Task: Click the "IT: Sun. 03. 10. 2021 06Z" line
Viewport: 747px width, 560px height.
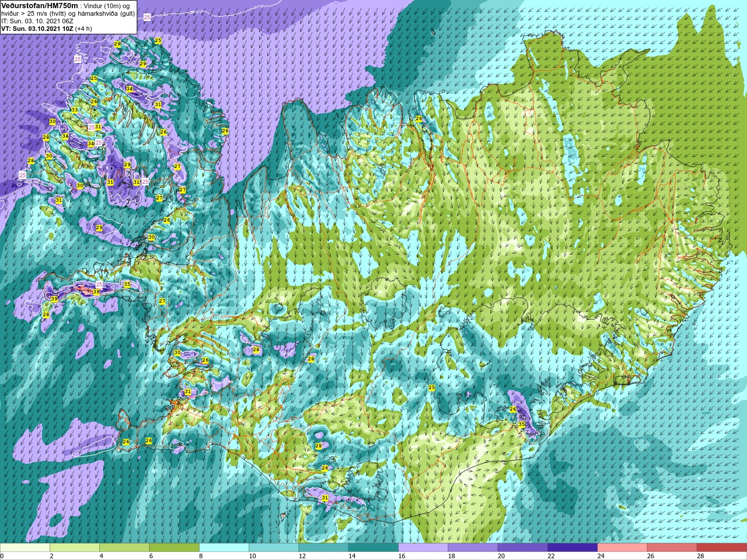Action: [37, 20]
